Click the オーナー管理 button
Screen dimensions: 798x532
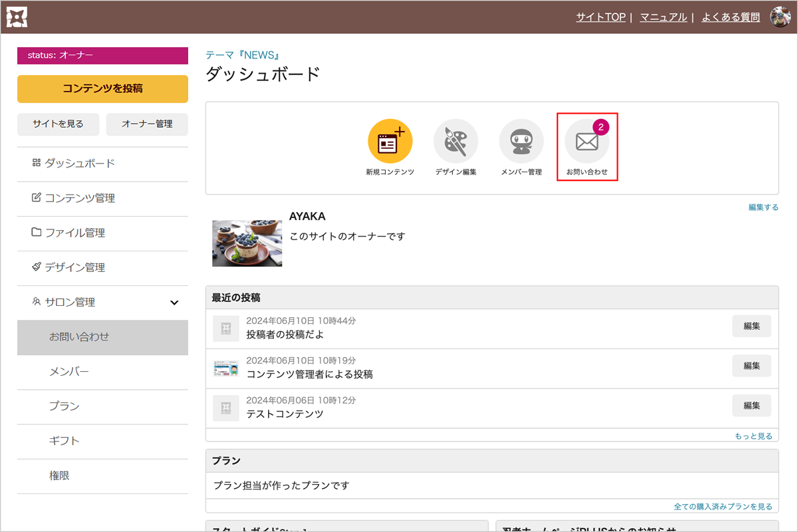(x=147, y=124)
